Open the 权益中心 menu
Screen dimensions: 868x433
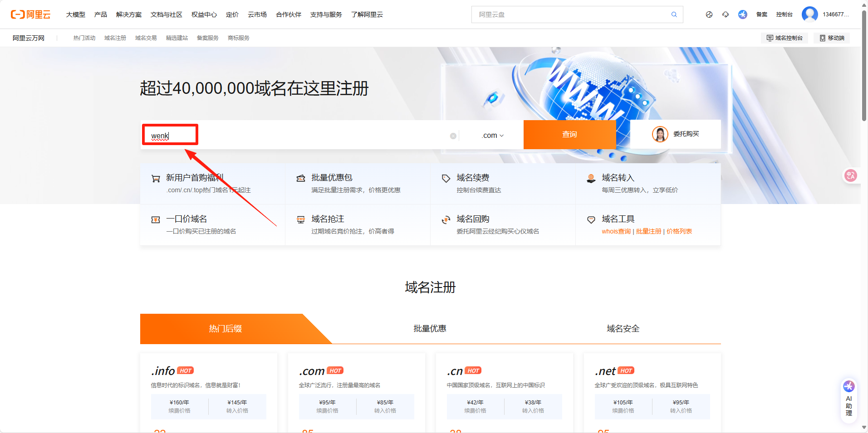point(204,15)
